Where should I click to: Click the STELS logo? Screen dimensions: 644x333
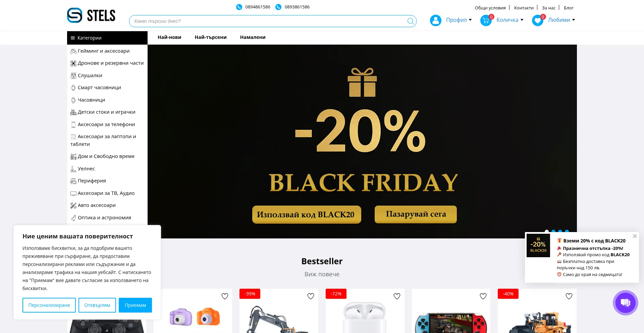point(91,15)
